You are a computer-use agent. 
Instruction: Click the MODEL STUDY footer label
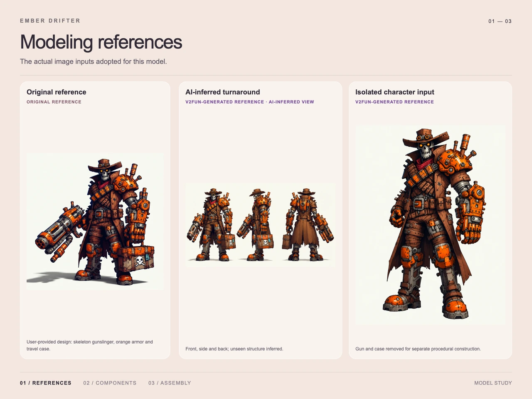tap(493, 383)
